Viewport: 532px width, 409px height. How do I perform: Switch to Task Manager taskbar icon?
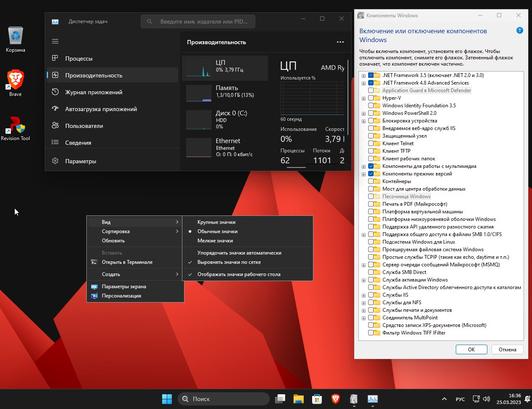point(372,399)
